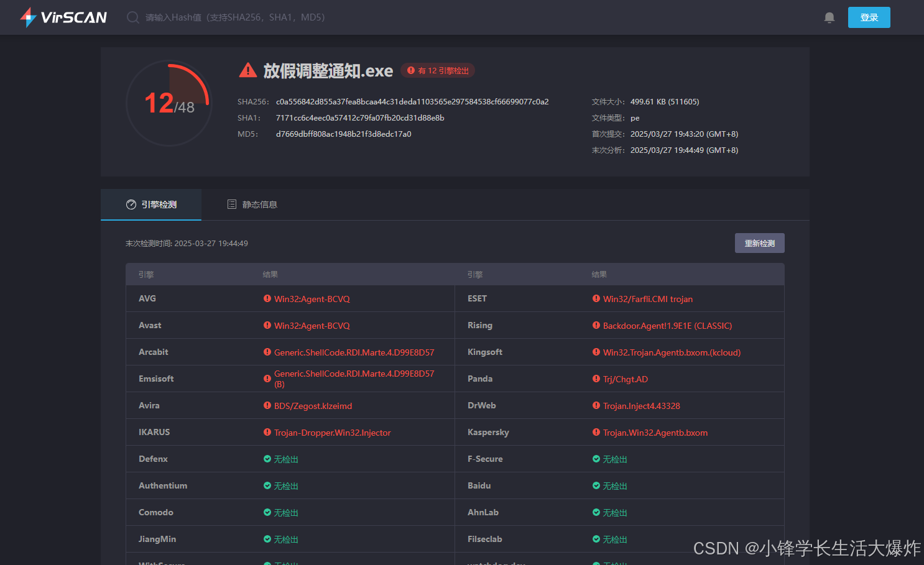Click alert icon next to Avast result
Viewport: 924px width, 565px height.
tap(267, 325)
